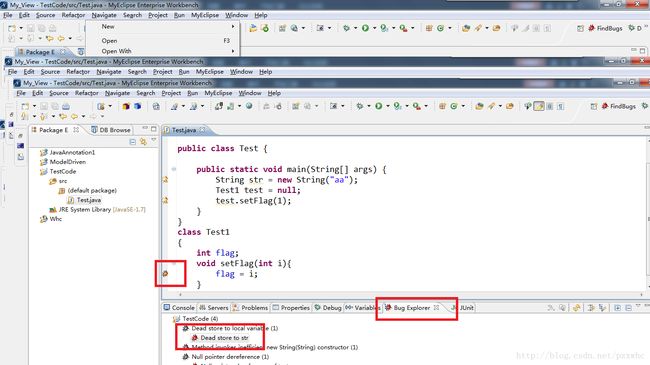This screenshot has width=650, height=365.
Task: Open Window menu in front window
Action: pyautogui.click(x=250, y=93)
